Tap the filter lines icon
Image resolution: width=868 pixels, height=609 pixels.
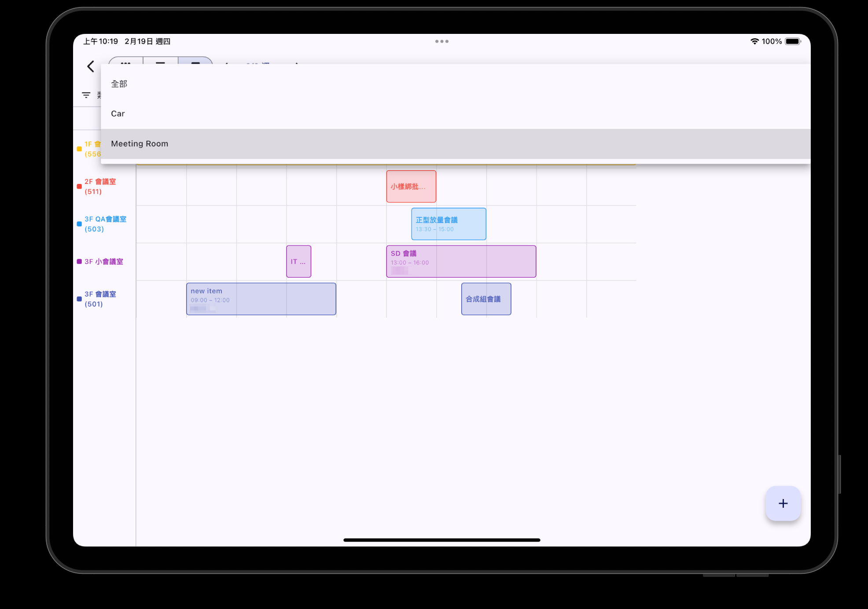tap(86, 95)
